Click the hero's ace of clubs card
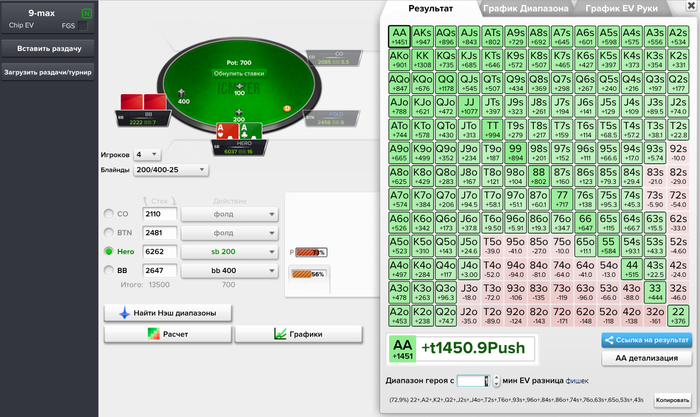 pos(250,131)
